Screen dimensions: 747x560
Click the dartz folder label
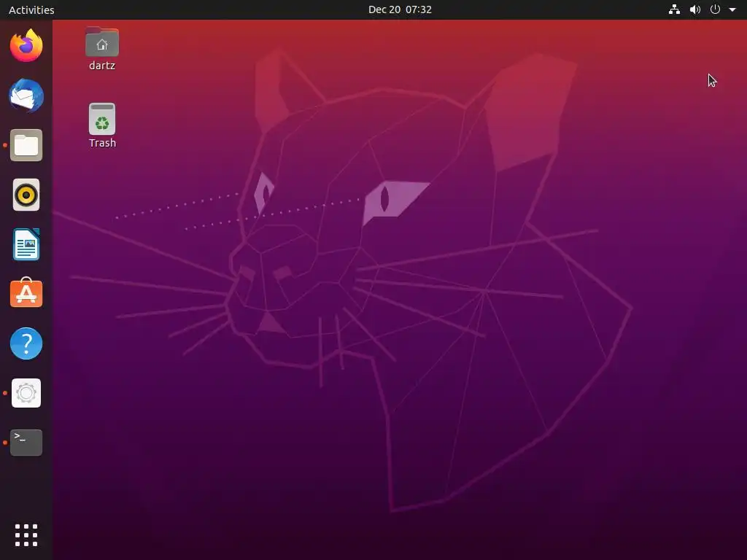click(102, 65)
